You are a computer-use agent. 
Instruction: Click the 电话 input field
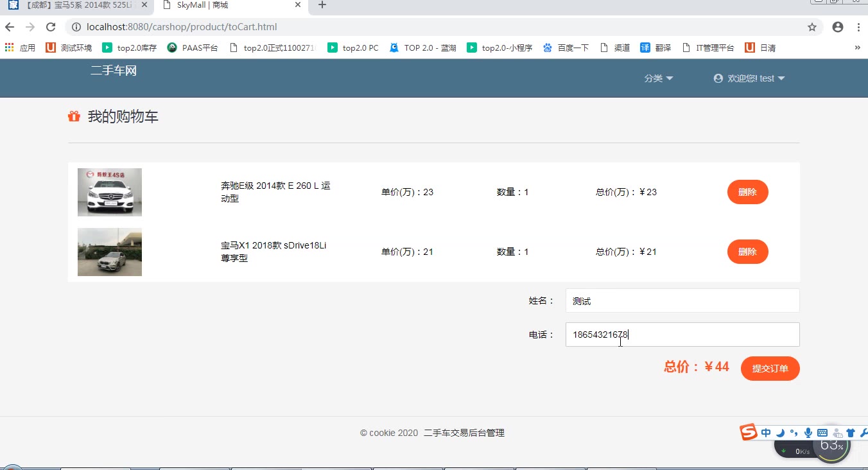click(x=682, y=335)
